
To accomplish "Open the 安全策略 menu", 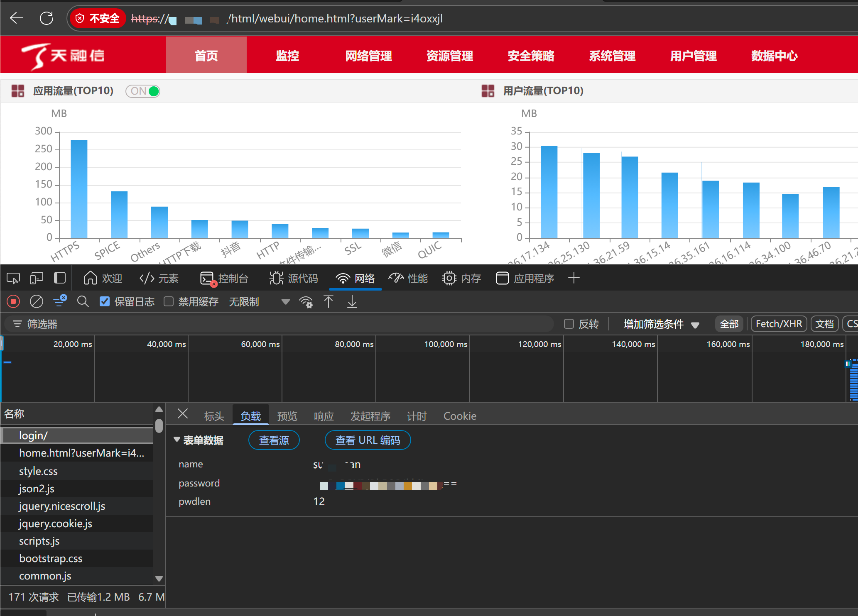I will tap(531, 55).
